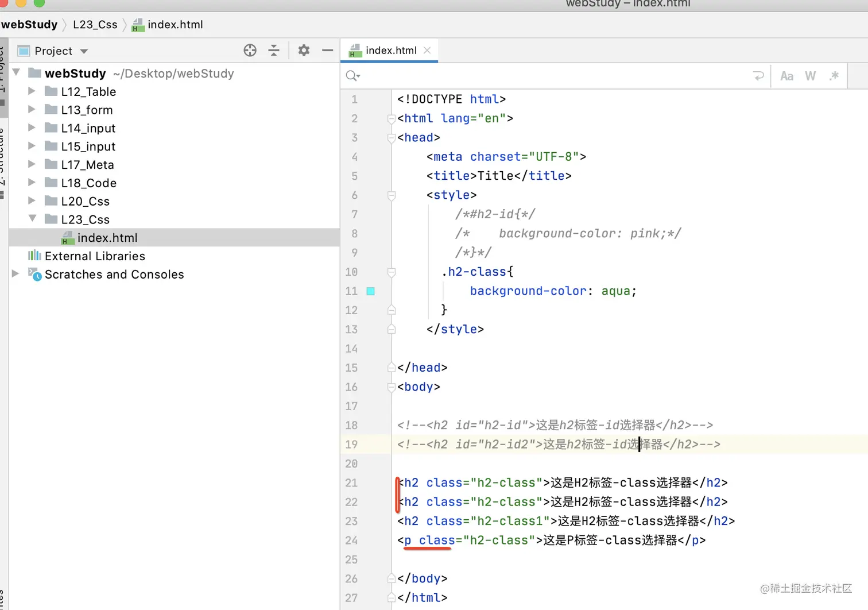Click the webStudy root folder icon
The height and width of the screenshot is (610, 868).
click(35, 73)
